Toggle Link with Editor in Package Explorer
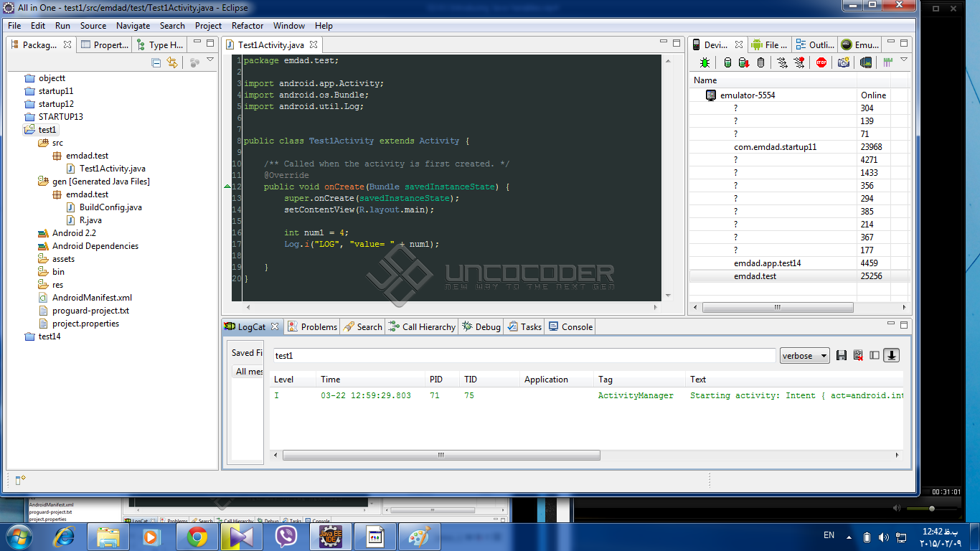This screenshot has width=980, height=551. (172, 62)
